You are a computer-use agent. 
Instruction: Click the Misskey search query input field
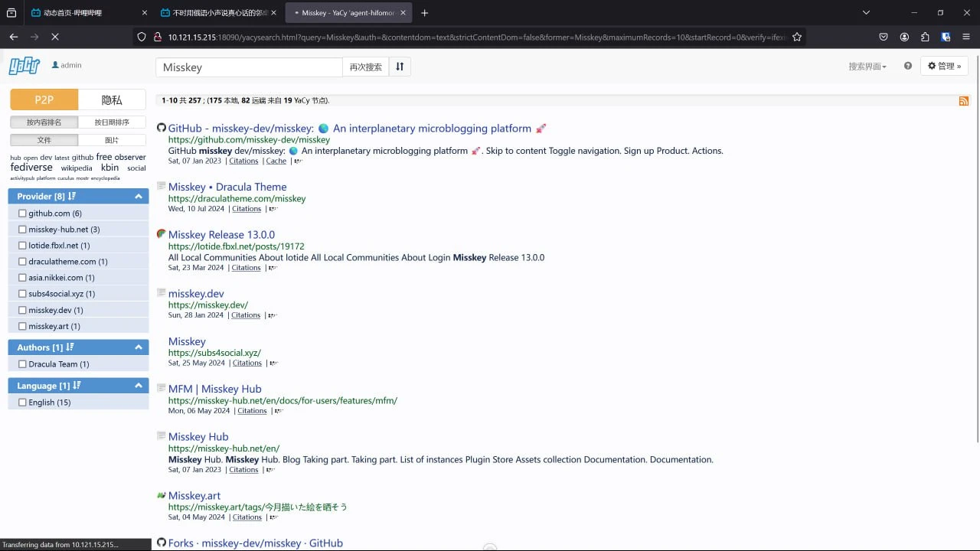pyautogui.click(x=249, y=67)
